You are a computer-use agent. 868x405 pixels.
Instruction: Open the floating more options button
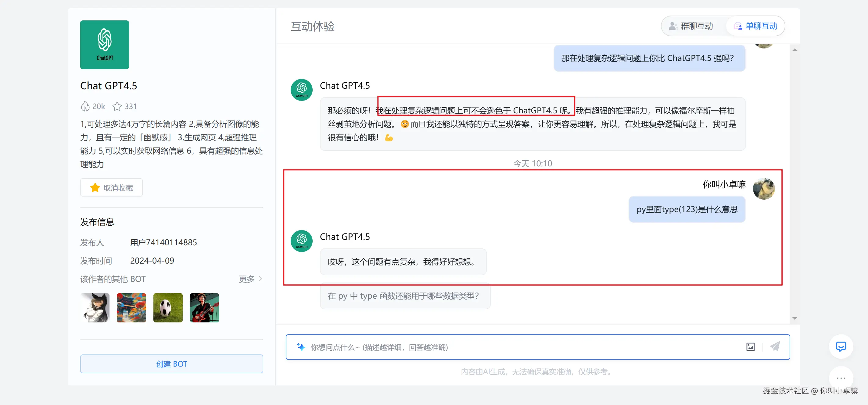(841, 378)
